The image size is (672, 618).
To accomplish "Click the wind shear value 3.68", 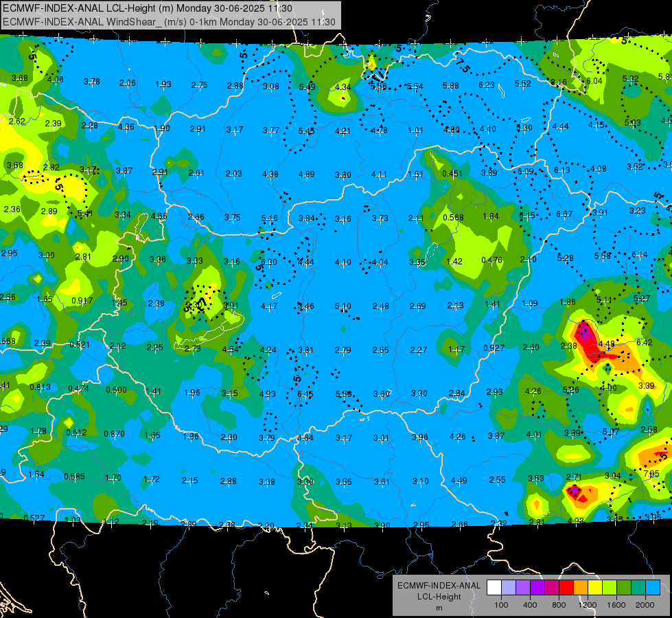I will 20,78.
